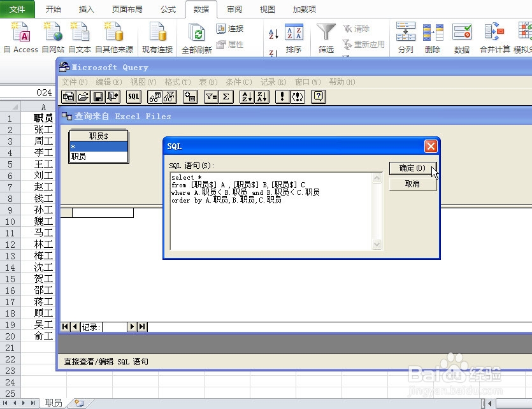Click cell A2 containing 张工
Screen dimensions: 532x409
(38, 129)
